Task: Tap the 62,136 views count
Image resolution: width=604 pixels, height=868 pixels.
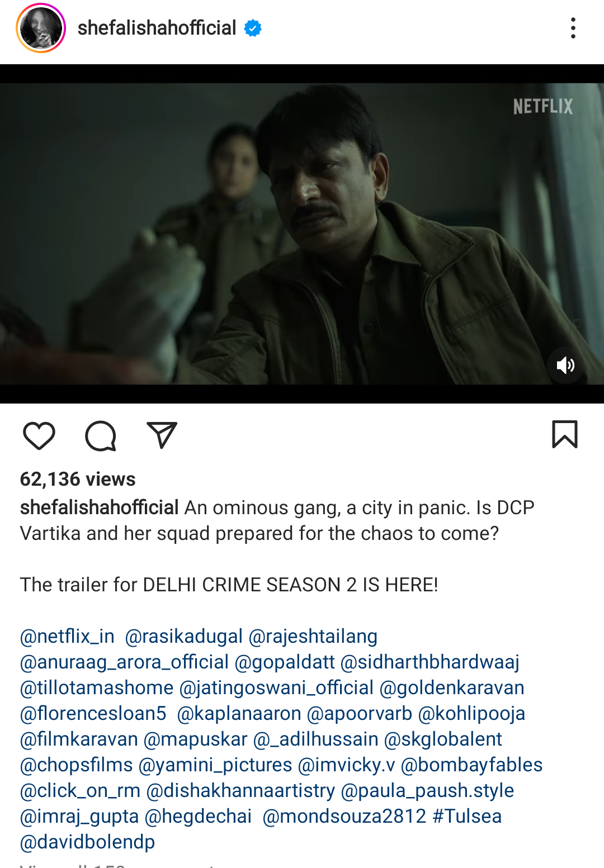Action: pyautogui.click(x=78, y=479)
